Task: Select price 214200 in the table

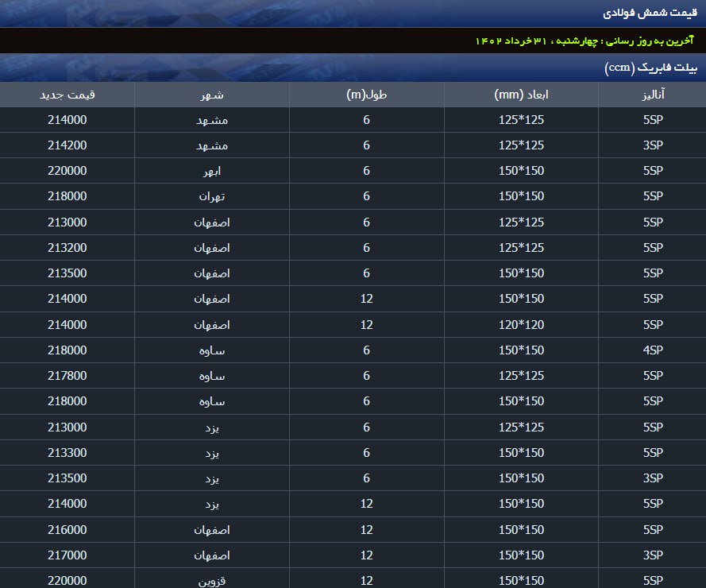Action: (x=67, y=145)
